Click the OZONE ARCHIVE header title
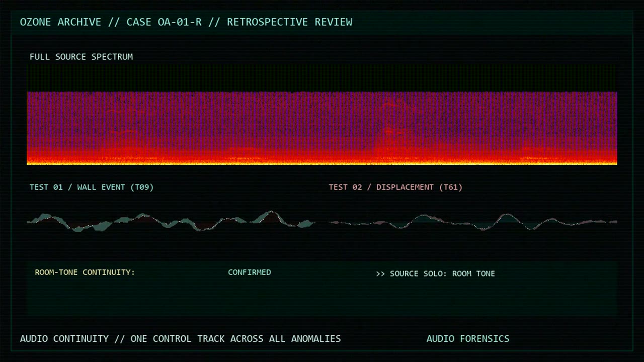This screenshot has width=644, height=362. coord(60,22)
